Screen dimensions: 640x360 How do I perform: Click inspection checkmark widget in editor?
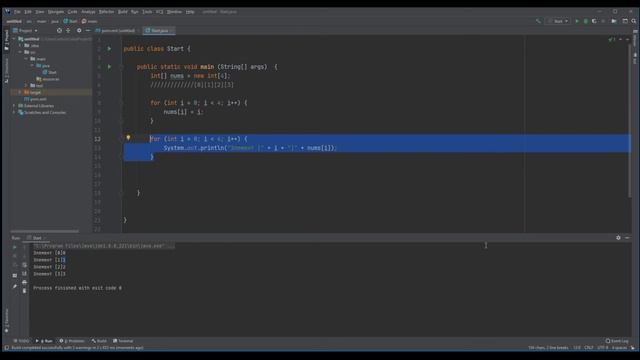tap(611, 40)
